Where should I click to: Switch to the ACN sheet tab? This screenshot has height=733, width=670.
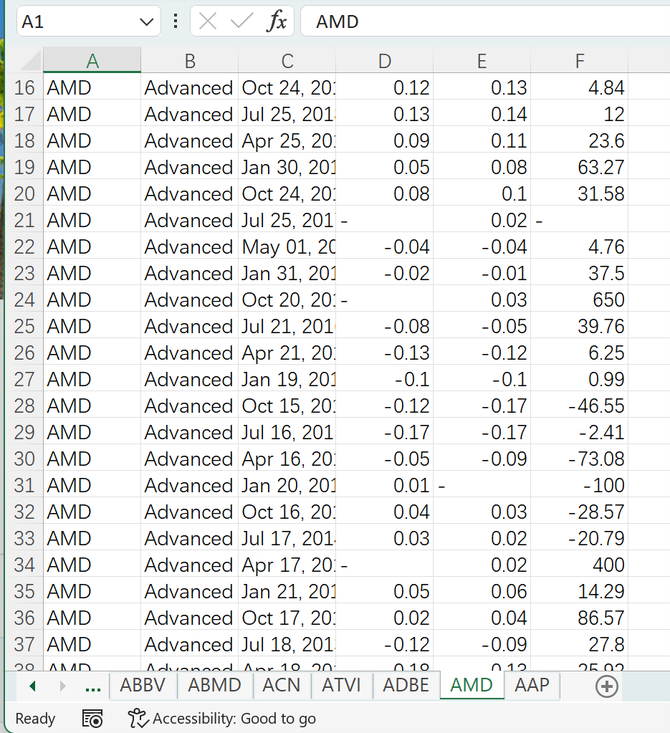tap(281, 685)
